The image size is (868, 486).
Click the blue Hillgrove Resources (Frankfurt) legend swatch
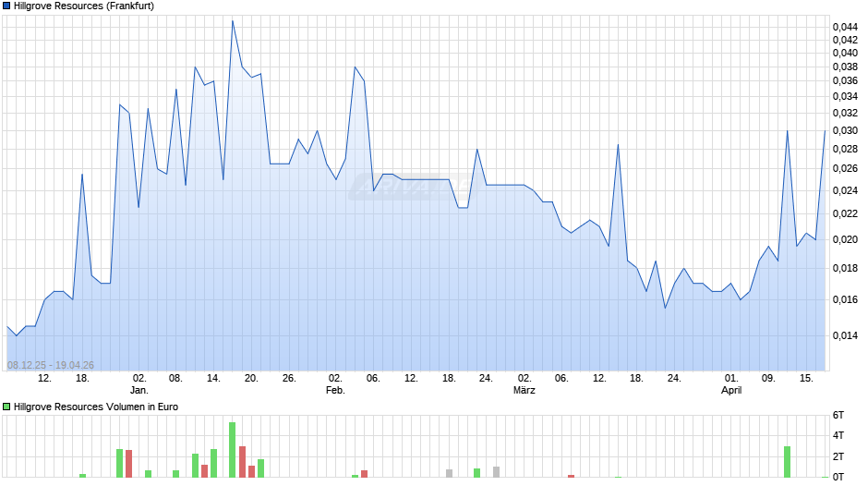point(6,6)
